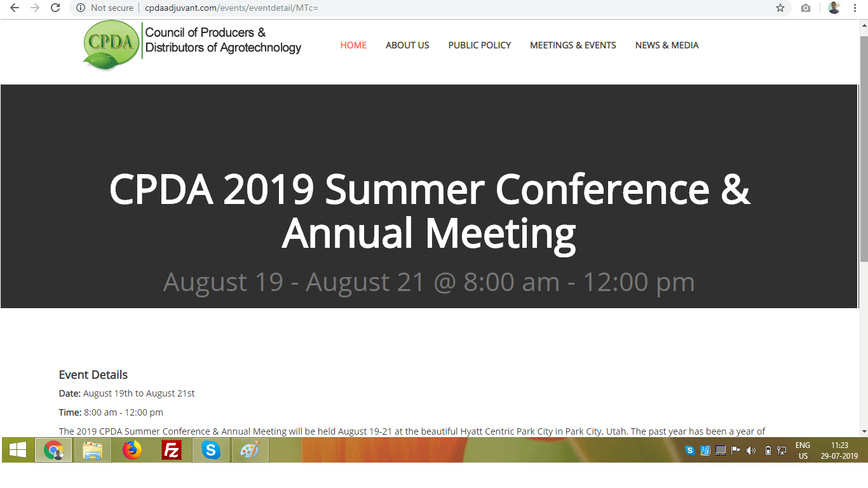
Task: Open File Explorer from the taskbar
Action: point(93,451)
